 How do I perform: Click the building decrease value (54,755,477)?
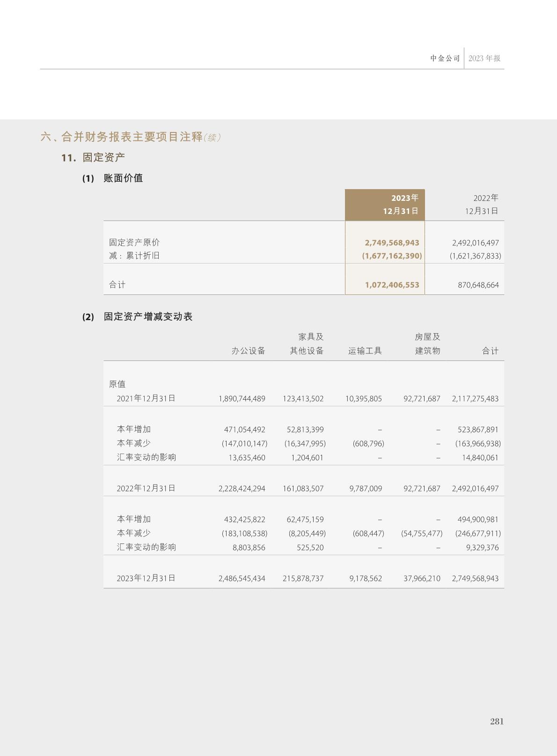[x=421, y=534]
